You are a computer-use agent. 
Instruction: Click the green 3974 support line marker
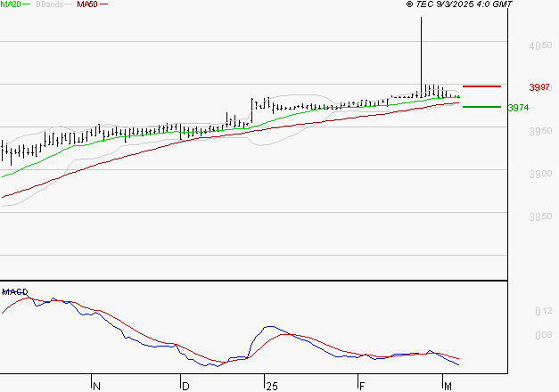(481, 107)
